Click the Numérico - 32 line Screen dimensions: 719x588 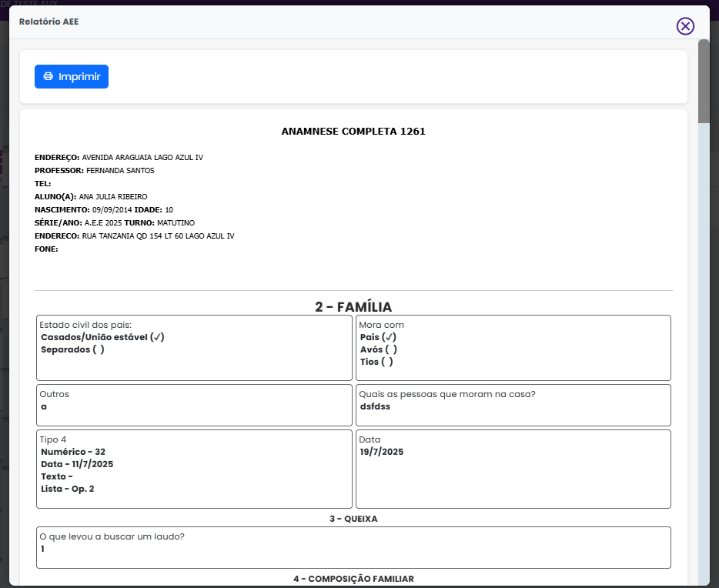73,452
